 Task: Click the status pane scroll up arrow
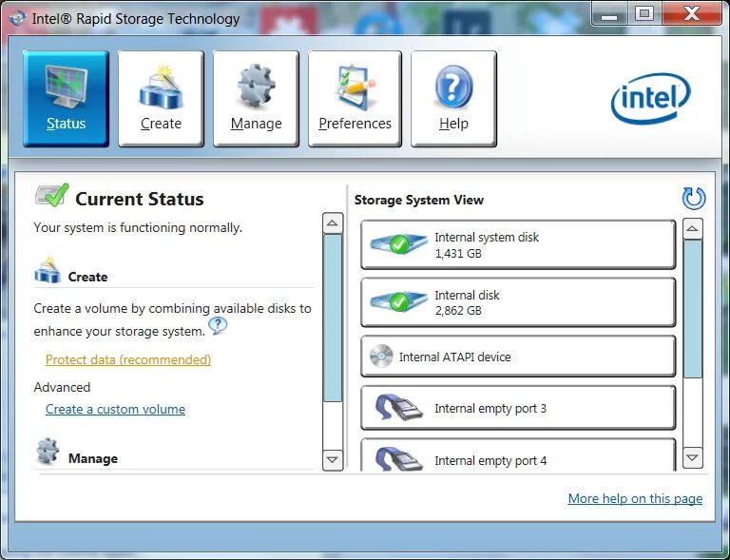333,223
